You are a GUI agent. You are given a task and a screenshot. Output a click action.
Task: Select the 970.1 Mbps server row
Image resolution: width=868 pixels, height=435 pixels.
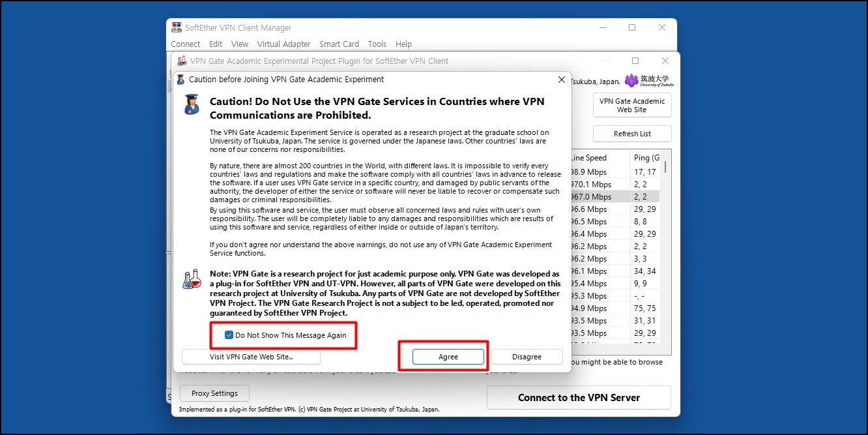tap(615, 185)
